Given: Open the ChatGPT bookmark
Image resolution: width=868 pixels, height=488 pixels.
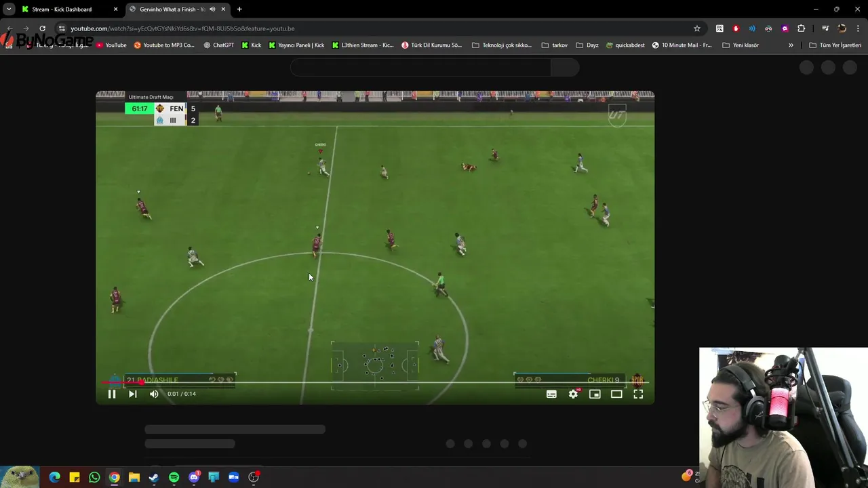Looking at the screenshot, I should tap(218, 45).
